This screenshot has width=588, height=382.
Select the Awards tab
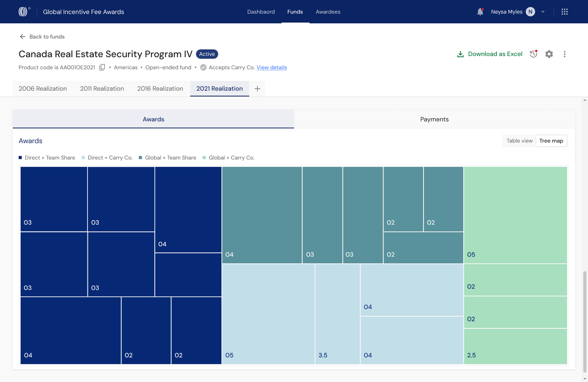(x=154, y=119)
